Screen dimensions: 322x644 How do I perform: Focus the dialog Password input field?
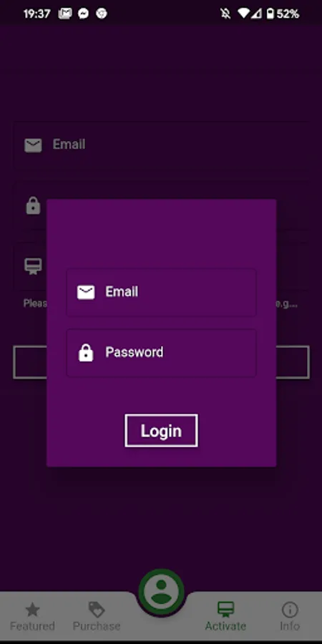coord(161,353)
